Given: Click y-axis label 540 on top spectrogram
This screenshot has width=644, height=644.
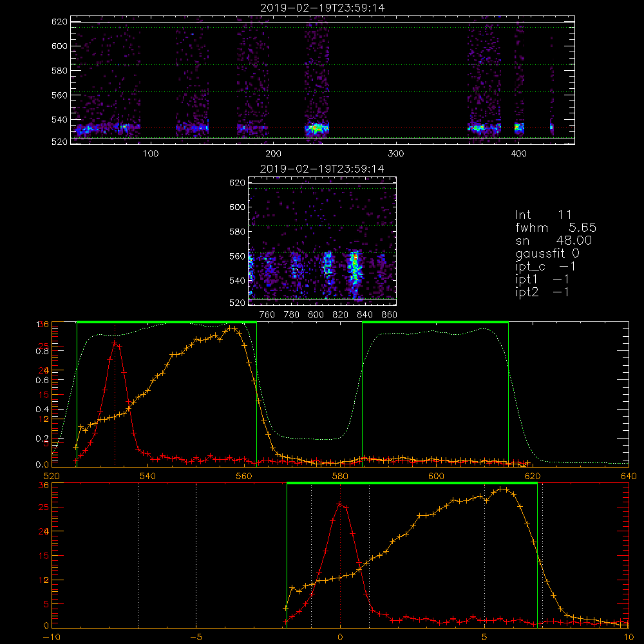Looking at the screenshot, I should point(59,120).
